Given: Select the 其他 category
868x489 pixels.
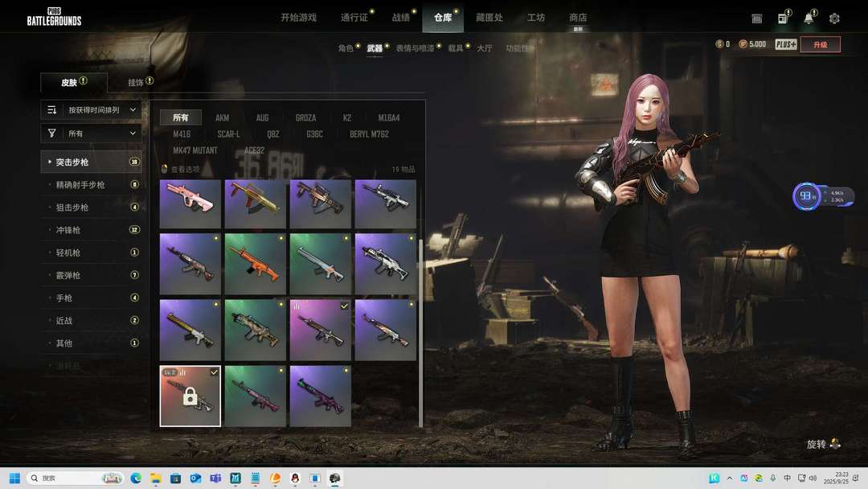Looking at the screenshot, I should click(91, 343).
